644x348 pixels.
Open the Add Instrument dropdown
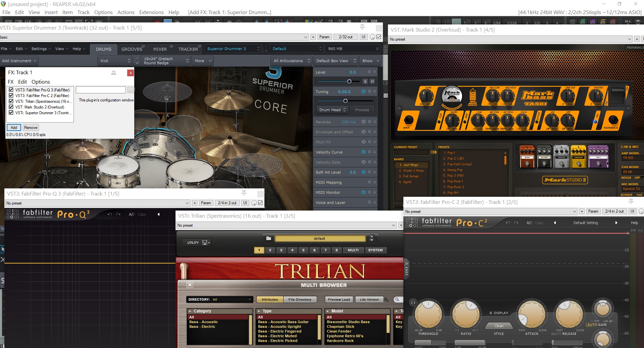[19, 61]
